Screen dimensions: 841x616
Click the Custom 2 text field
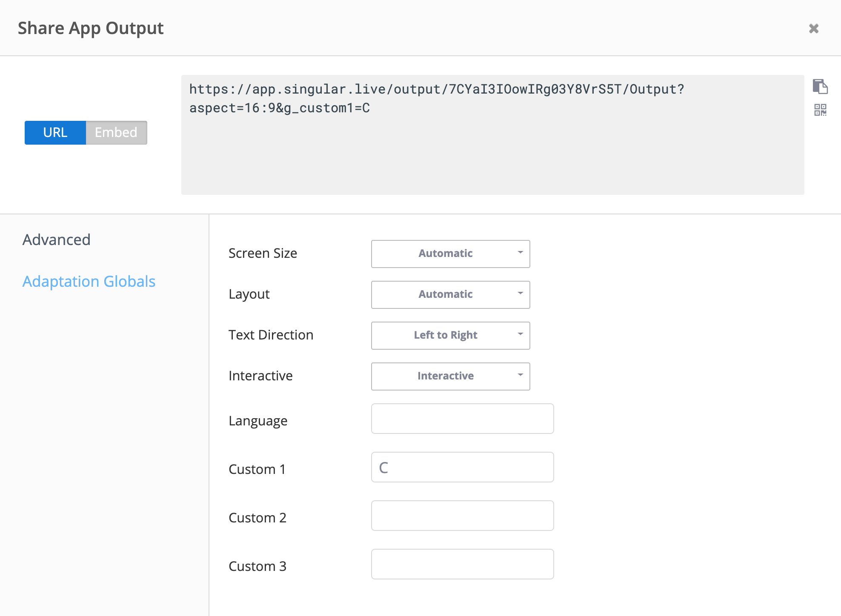pos(462,516)
